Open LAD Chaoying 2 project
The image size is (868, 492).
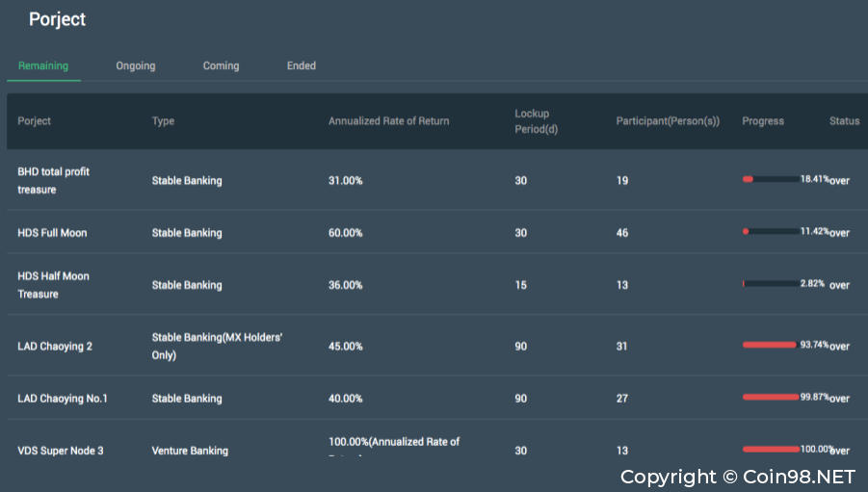point(55,347)
